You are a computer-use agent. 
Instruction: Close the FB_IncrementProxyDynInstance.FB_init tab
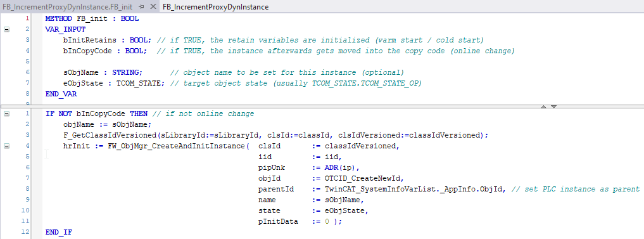point(153,6)
